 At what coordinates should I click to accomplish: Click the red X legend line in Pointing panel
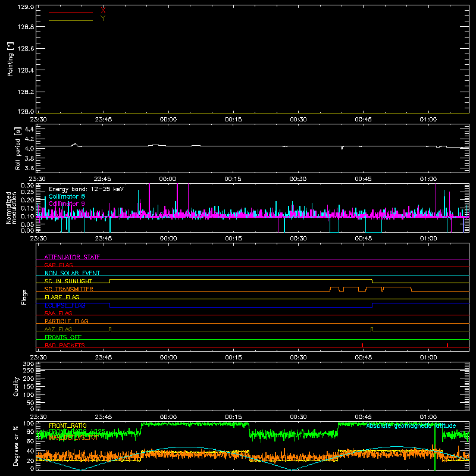pyautogui.click(x=71, y=12)
